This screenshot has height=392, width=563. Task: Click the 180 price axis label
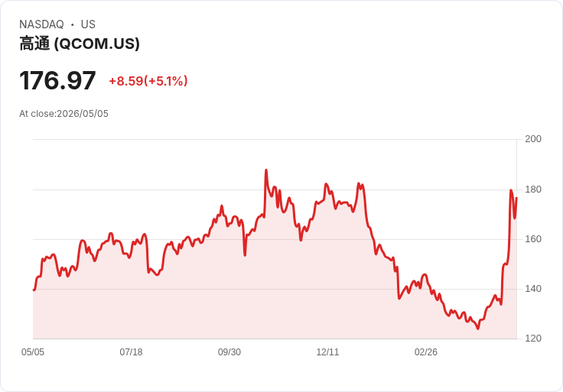point(533,190)
